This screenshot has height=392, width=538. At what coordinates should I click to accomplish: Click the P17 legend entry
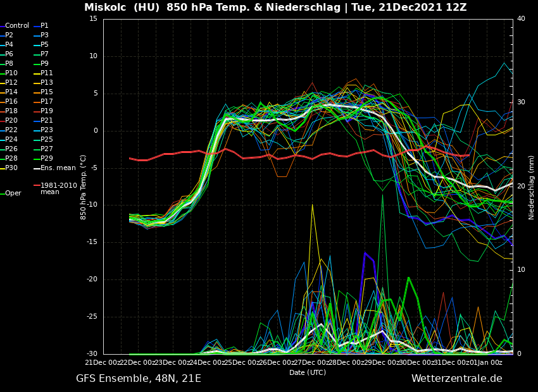click(x=47, y=102)
